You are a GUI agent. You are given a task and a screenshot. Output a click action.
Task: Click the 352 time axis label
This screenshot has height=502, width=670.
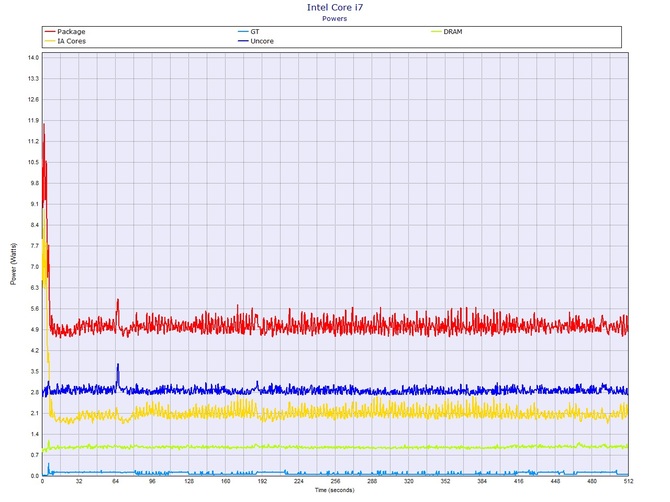click(445, 481)
